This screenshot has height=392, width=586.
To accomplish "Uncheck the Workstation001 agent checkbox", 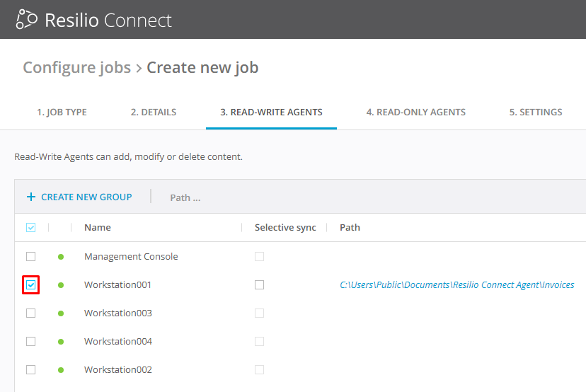I will [x=30, y=284].
